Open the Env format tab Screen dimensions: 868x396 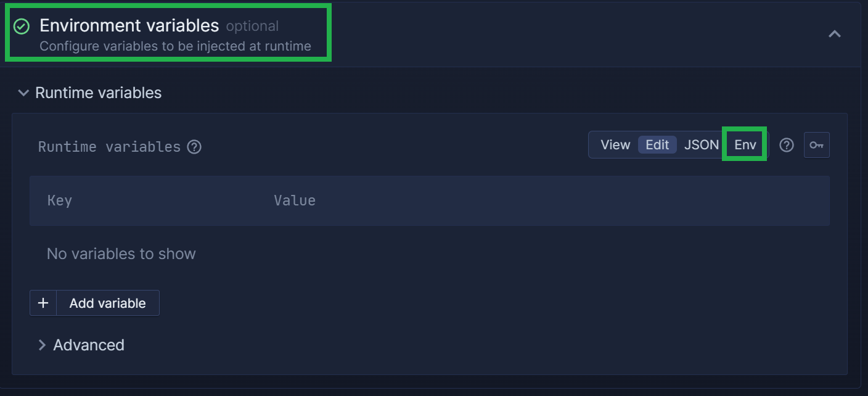point(745,144)
